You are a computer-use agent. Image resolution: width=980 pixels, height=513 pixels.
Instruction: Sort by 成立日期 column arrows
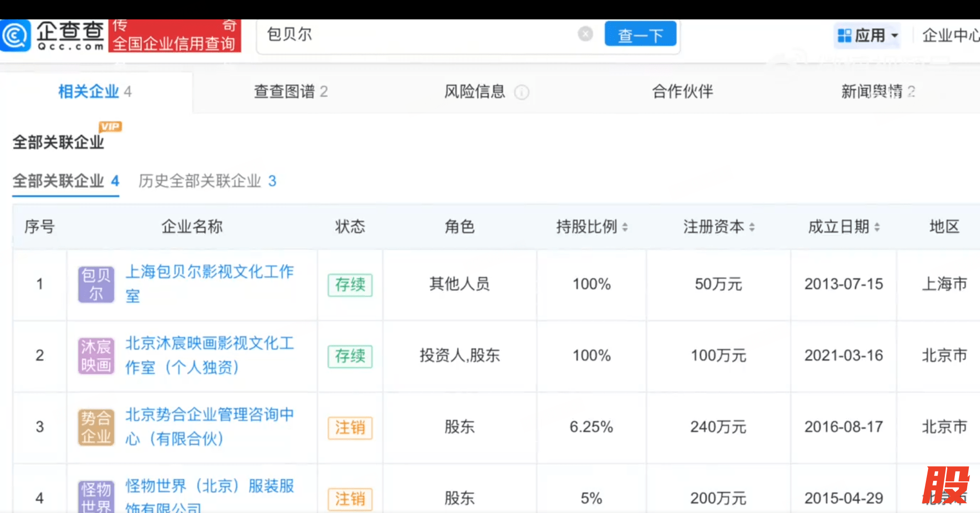click(x=877, y=227)
